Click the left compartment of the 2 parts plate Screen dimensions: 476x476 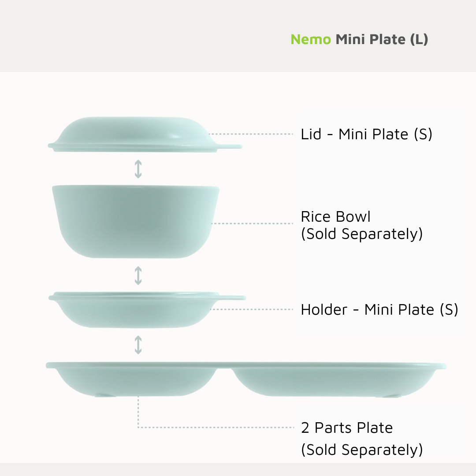(137, 380)
